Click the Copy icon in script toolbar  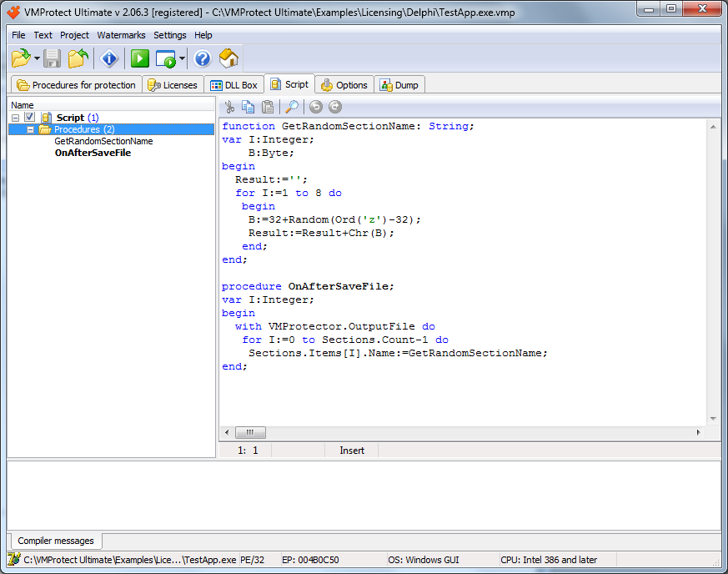pyautogui.click(x=248, y=108)
